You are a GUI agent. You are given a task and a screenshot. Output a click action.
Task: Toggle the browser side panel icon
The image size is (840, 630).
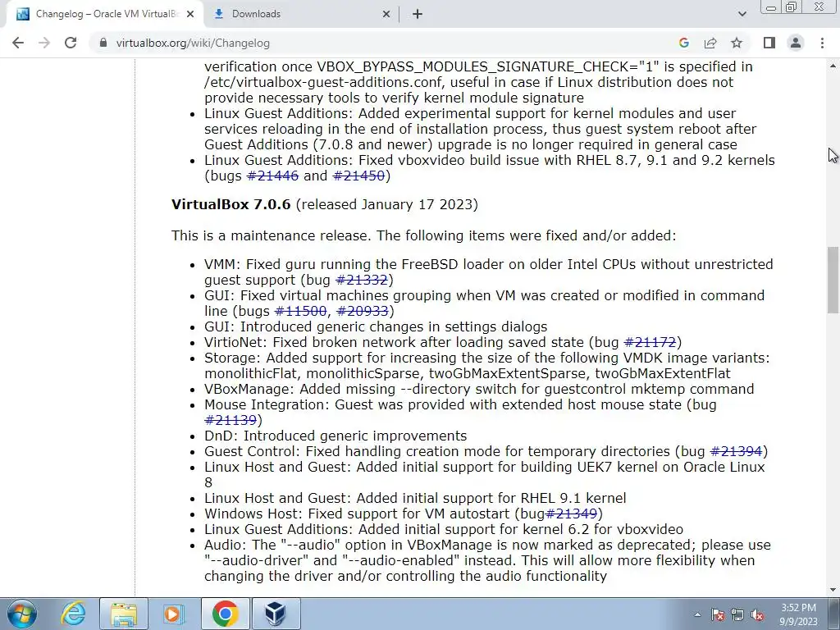click(x=769, y=43)
